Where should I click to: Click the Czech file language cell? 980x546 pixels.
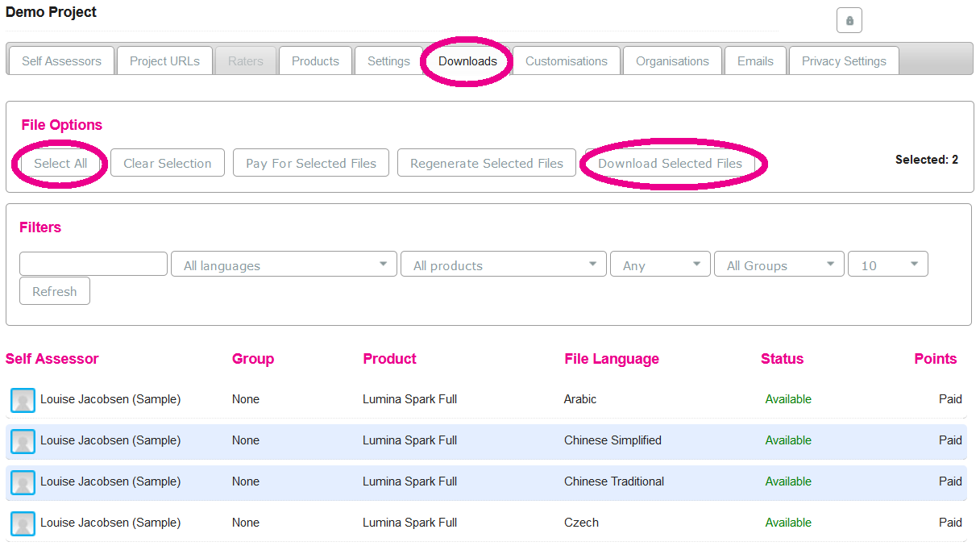[581, 523]
